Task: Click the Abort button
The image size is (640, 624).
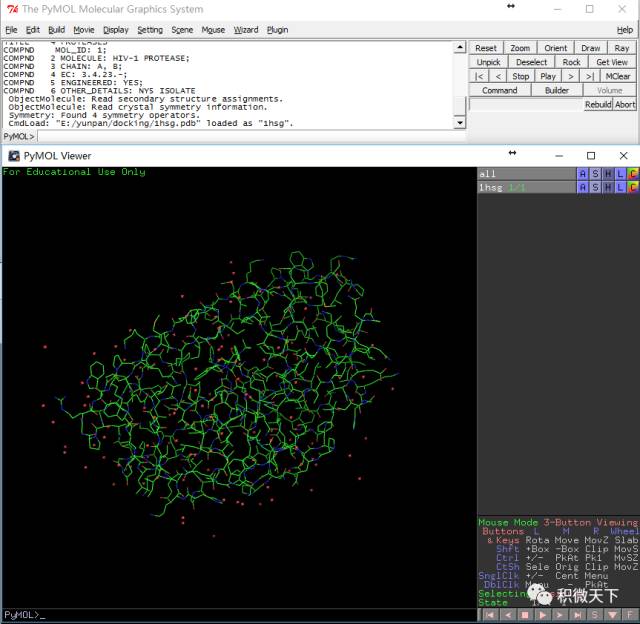Action: [625, 104]
